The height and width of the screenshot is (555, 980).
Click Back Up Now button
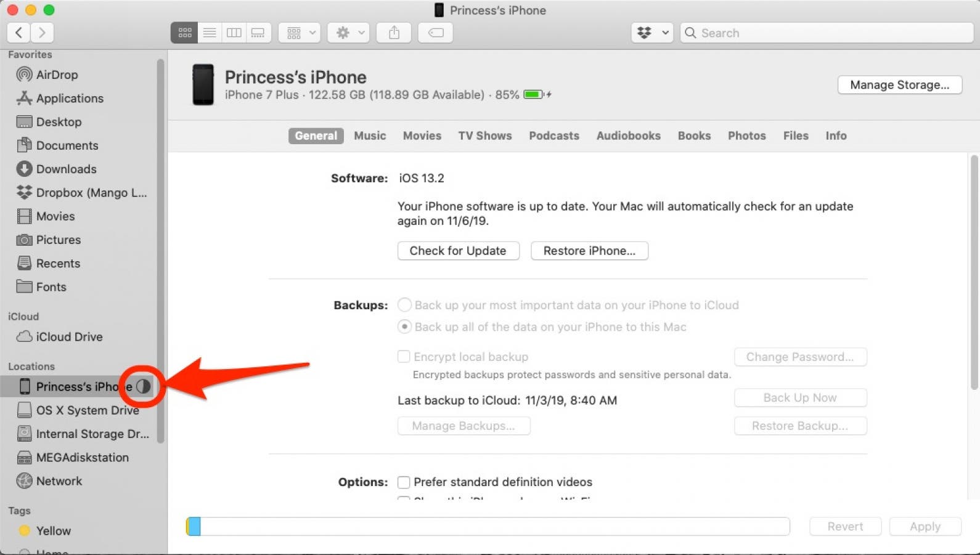coord(800,397)
